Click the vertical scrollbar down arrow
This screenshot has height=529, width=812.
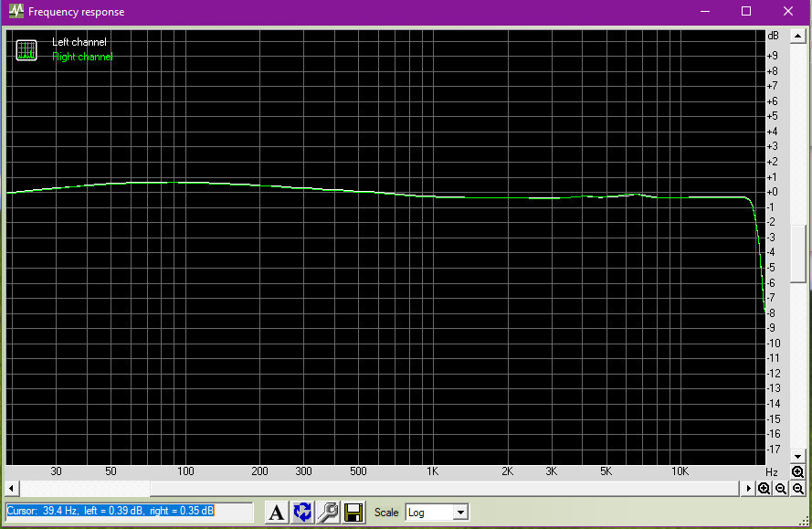(798, 457)
